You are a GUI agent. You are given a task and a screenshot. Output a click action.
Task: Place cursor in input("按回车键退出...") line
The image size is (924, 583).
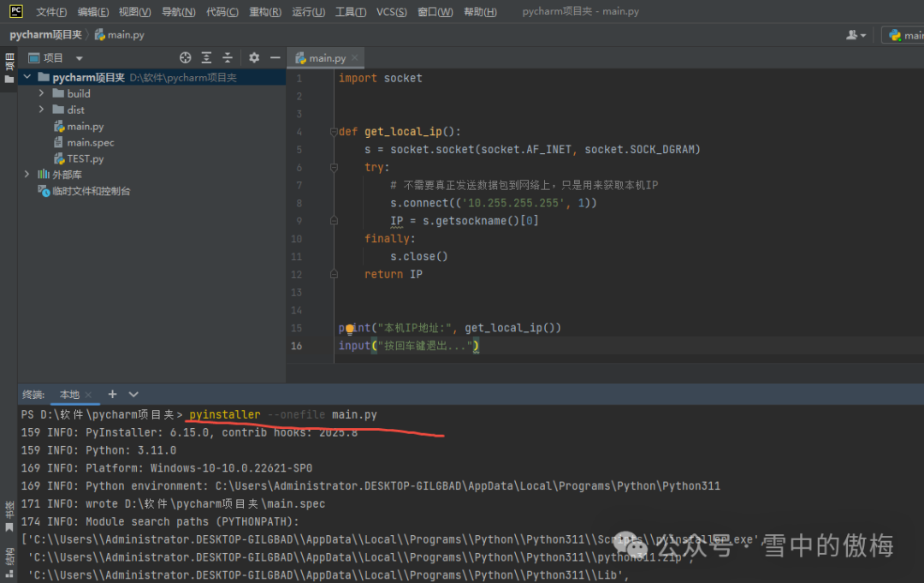pos(408,346)
